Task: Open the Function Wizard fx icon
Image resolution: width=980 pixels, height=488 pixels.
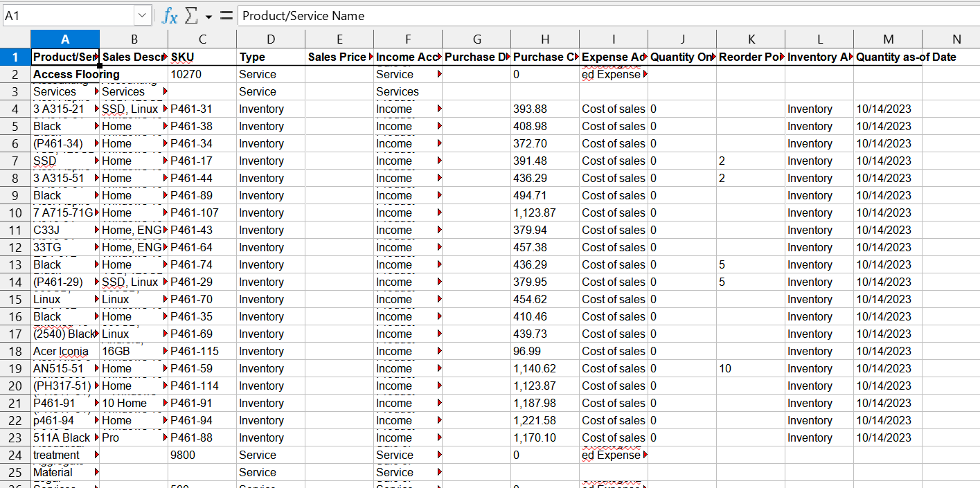Action: (169, 15)
